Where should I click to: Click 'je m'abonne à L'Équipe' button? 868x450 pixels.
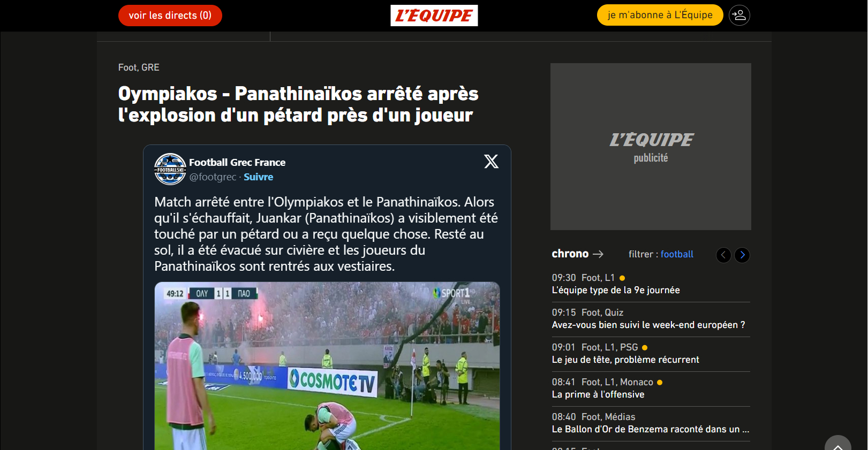pos(660,15)
